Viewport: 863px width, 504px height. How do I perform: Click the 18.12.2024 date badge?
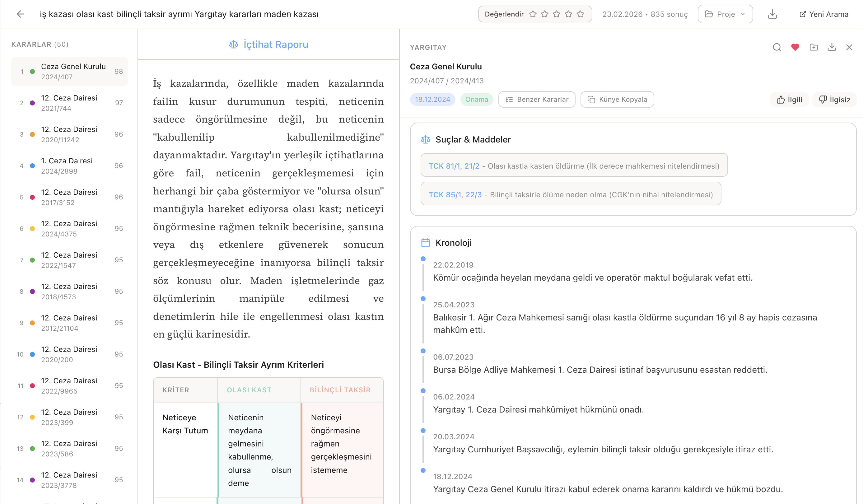[432, 99]
